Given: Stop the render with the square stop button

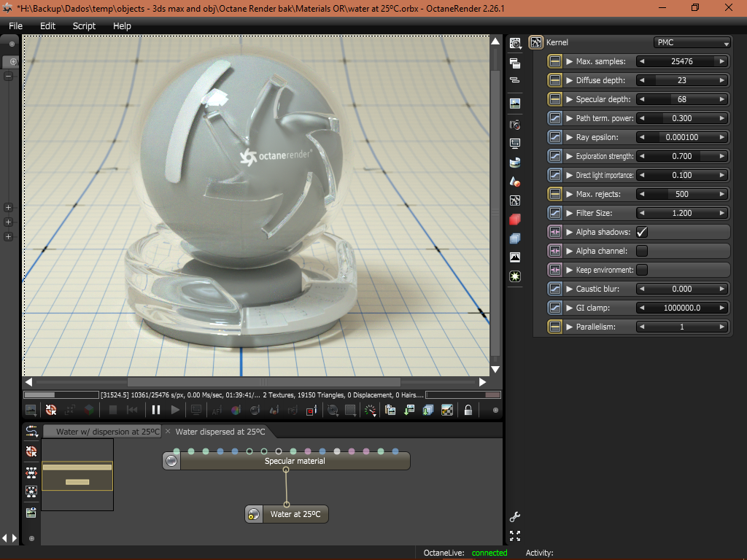Looking at the screenshot, I should (x=113, y=410).
